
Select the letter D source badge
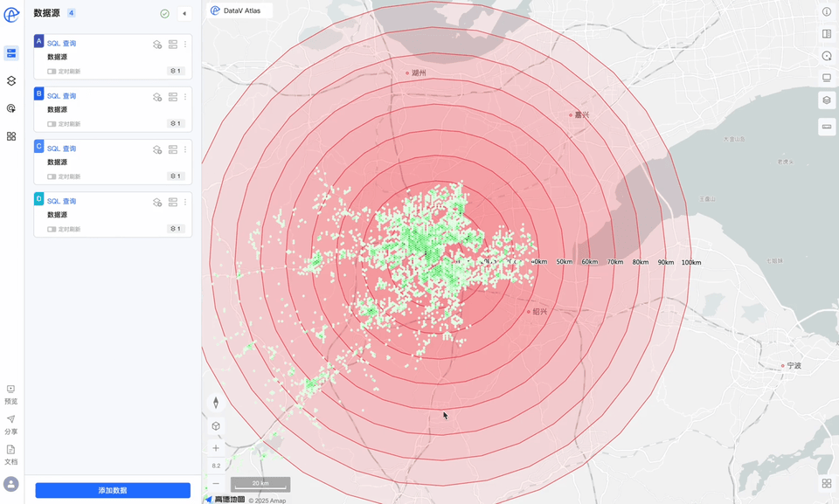(x=39, y=199)
